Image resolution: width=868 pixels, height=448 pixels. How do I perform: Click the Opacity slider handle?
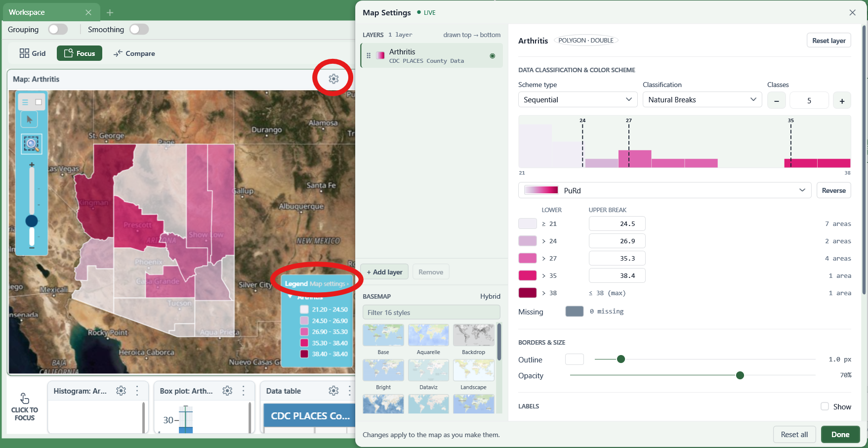pyautogui.click(x=740, y=375)
